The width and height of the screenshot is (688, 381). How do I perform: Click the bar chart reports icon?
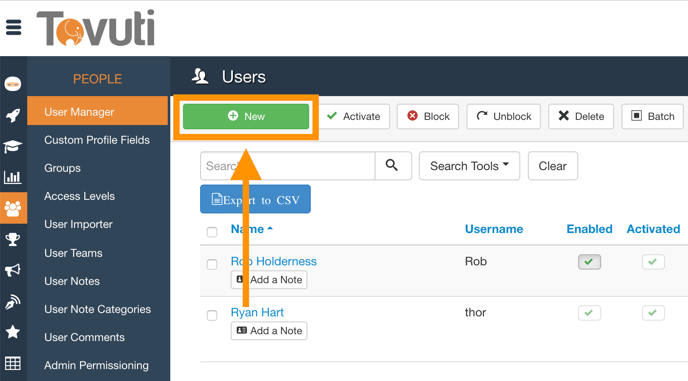click(x=13, y=177)
